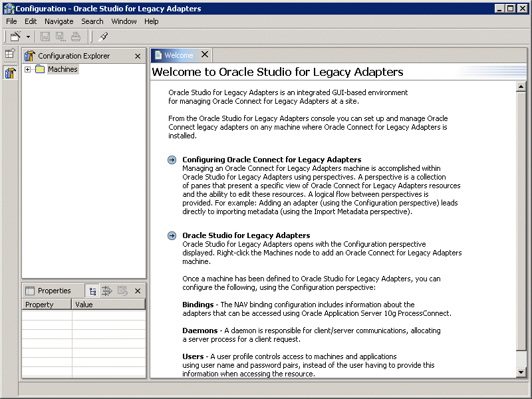Click the Value column header
This screenshot has width=532, height=399.
pos(108,305)
